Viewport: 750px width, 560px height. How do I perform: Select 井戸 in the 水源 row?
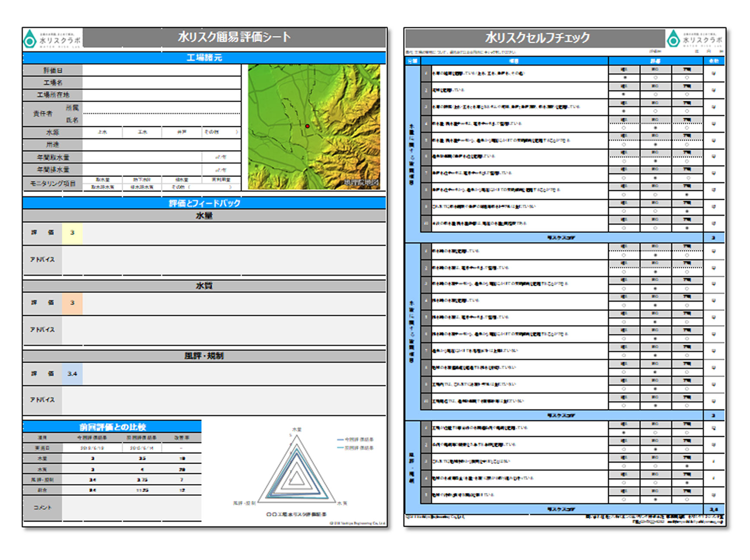(181, 132)
